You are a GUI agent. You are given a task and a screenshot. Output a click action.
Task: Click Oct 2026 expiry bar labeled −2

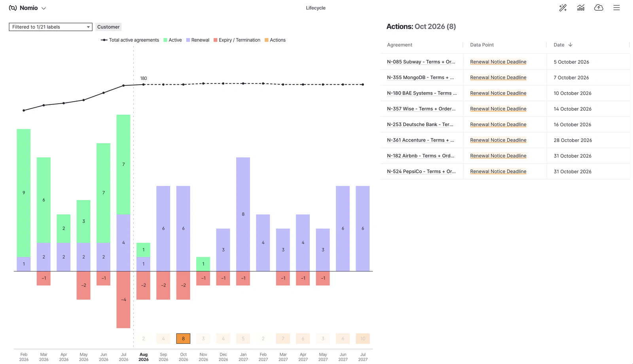pyautogui.click(x=183, y=285)
